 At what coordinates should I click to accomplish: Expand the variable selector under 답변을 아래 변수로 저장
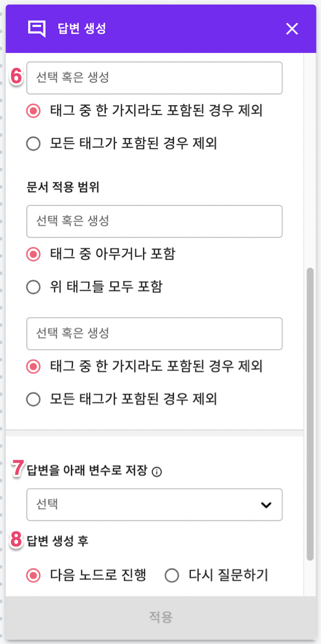point(154,504)
